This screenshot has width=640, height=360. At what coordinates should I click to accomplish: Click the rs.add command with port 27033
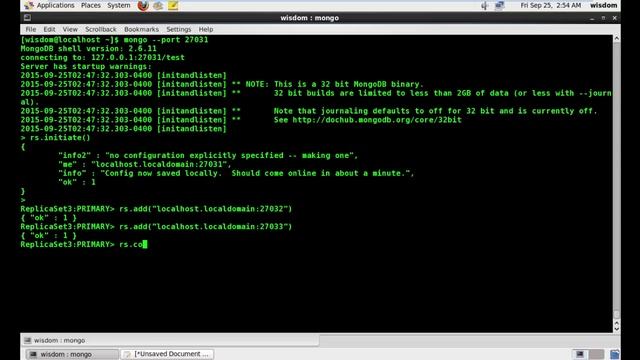pyautogui.click(x=205, y=227)
